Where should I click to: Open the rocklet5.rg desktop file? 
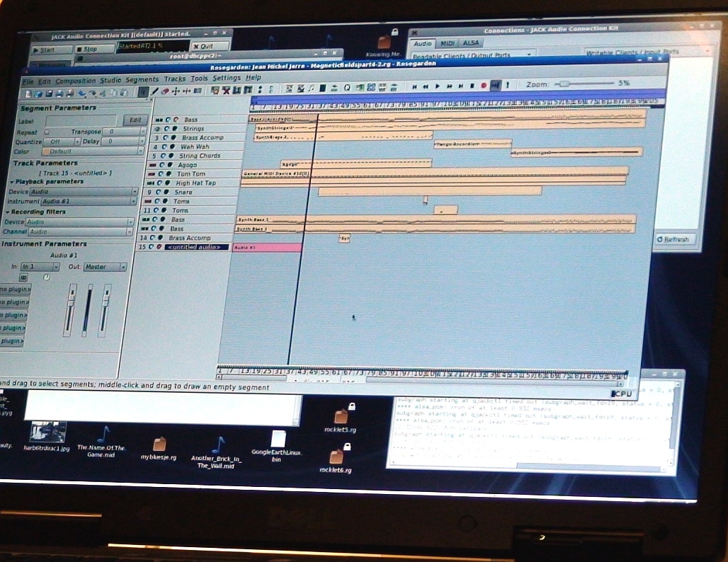pyautogui.click(x=341, y=420)
